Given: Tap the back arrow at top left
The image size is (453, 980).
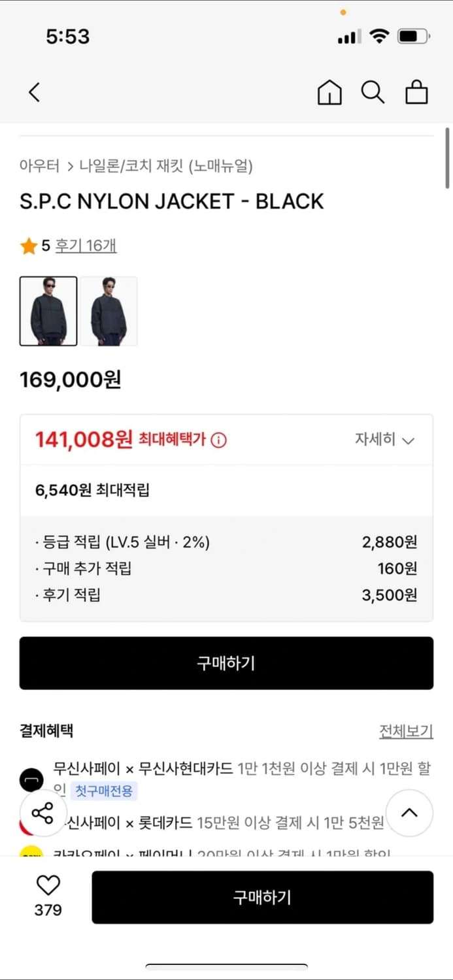Looking at the screenshot, I should click(34, 92).
